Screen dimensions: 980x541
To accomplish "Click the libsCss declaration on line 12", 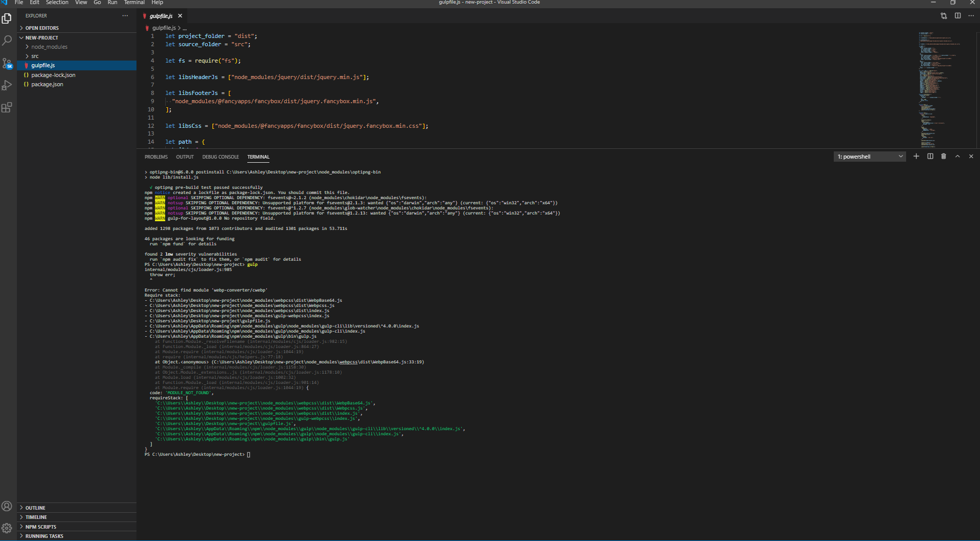I will click(190, 126).
